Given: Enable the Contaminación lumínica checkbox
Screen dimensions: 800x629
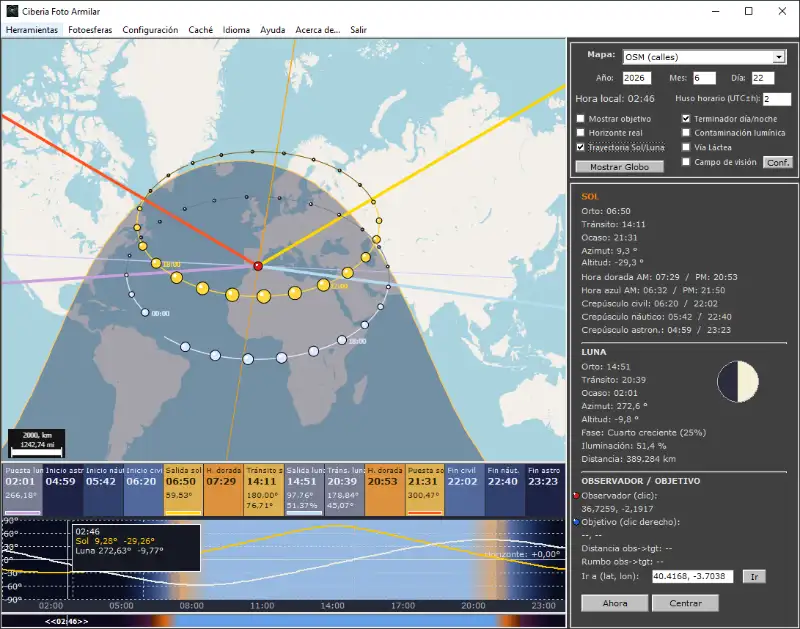Looking at the screenshot, I should (686, 133).
